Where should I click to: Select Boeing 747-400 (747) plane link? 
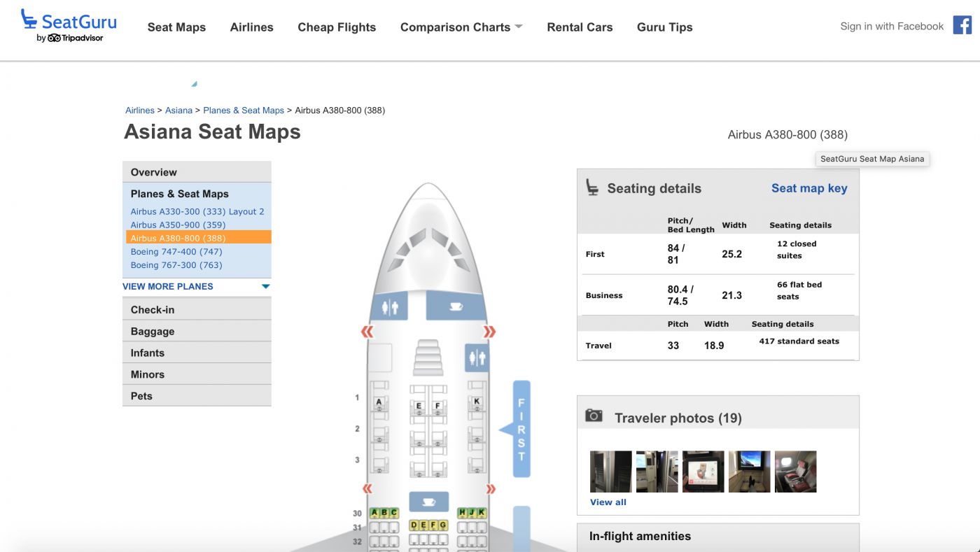176,252
